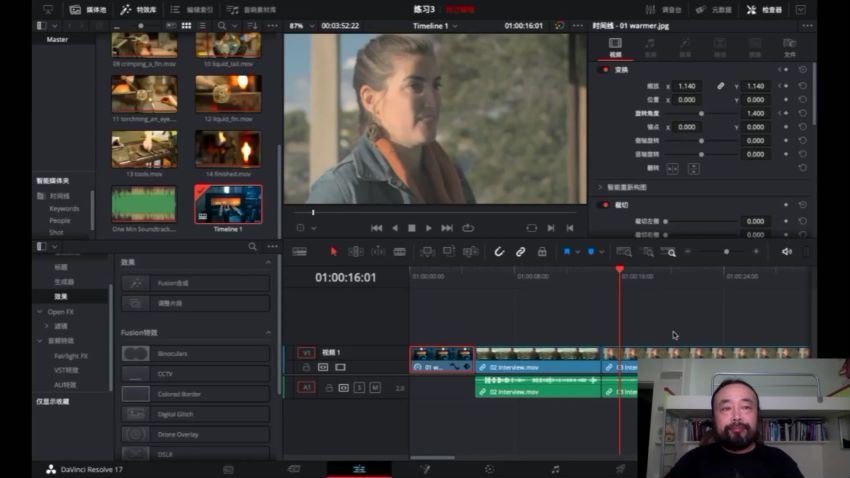Toggle loop playback in the viewer
Image resolution: width=850 pixels, height=478 pixels.
(x=468, y=228)
